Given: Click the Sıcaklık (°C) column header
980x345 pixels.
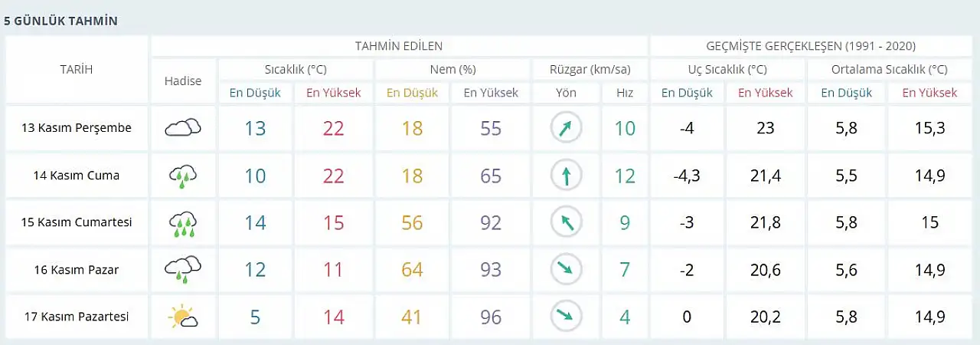Looking at the screenshot, I should (296, 70).
